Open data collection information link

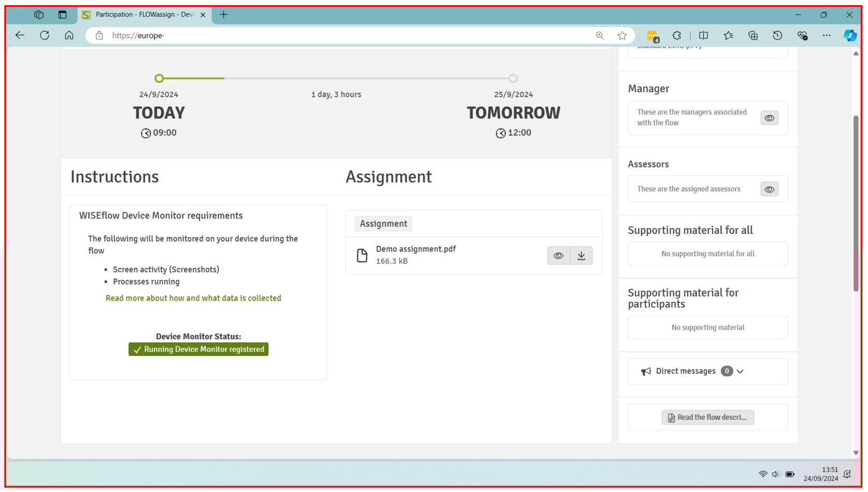tap(193, 298)
